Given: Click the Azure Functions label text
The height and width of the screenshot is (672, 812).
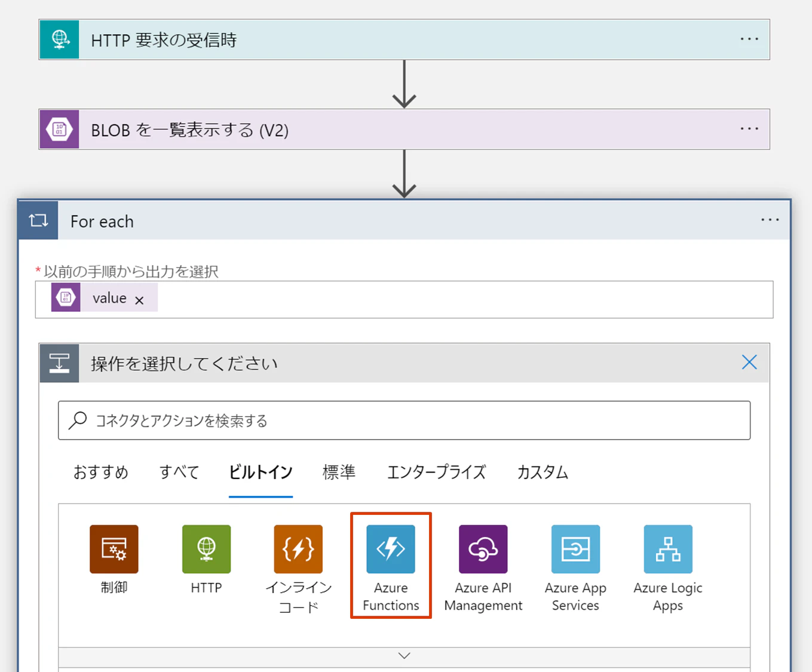Looking at the screenshot, I should [391, 597].
